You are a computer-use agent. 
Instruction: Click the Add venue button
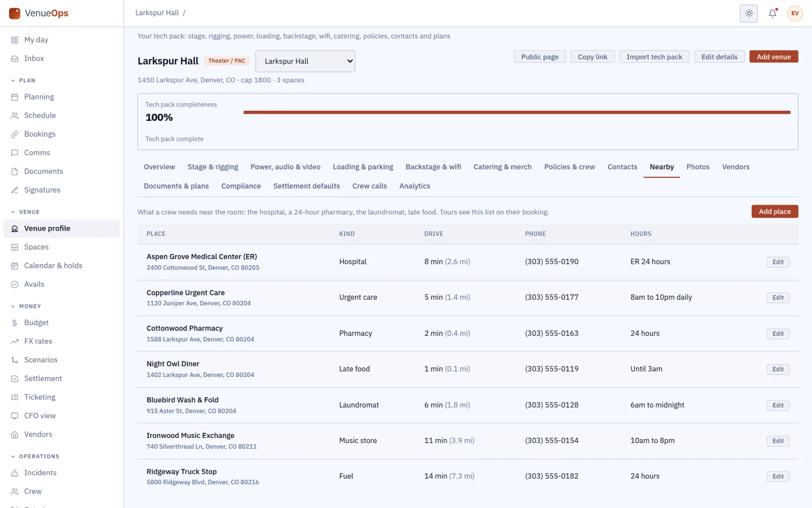tap(773, 56)
